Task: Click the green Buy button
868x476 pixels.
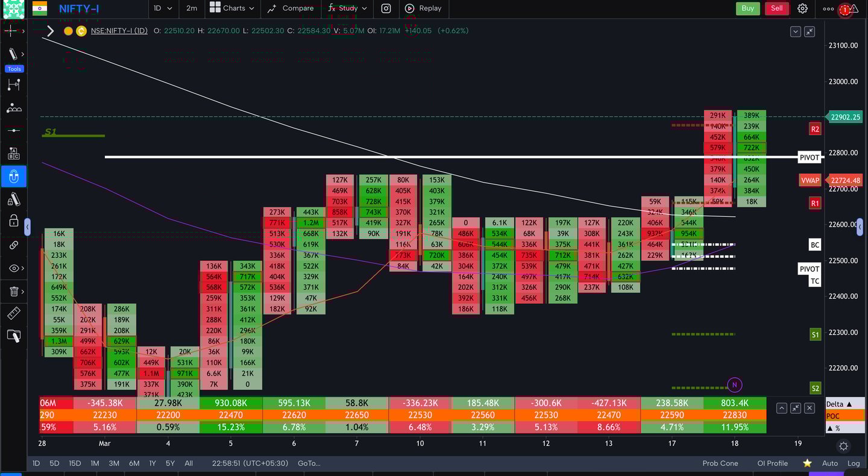Action: (x=747, y=8)
